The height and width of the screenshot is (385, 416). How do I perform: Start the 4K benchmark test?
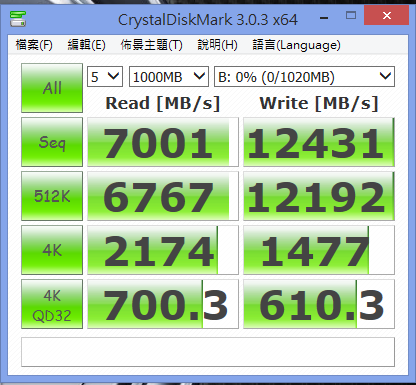[52, 250]
